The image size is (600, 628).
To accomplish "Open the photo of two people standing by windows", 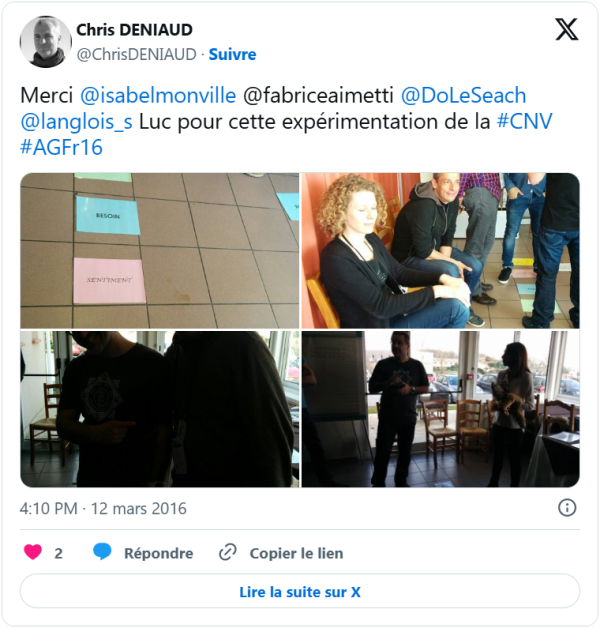I will tap(441, 409).
